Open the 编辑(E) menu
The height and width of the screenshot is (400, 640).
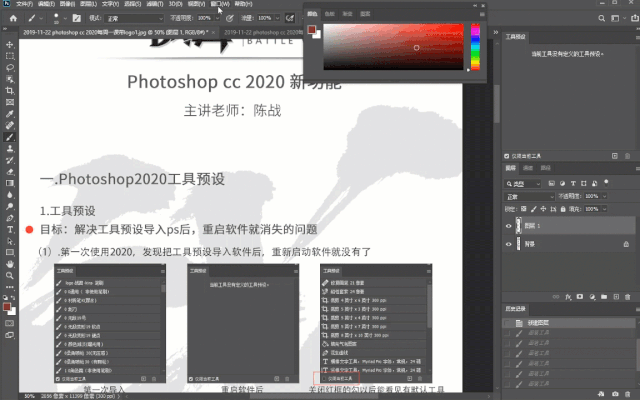(46, 4)
